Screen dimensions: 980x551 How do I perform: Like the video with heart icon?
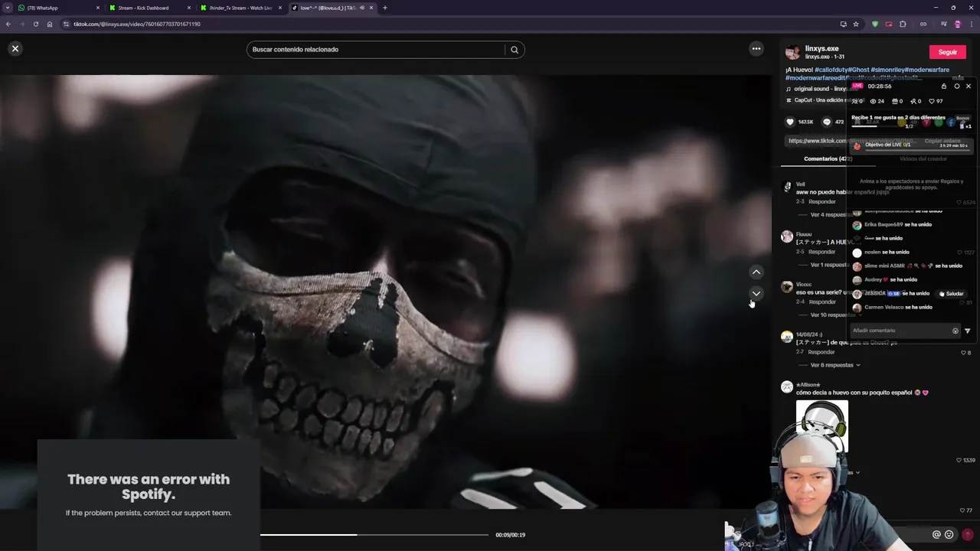coord(790,122)
